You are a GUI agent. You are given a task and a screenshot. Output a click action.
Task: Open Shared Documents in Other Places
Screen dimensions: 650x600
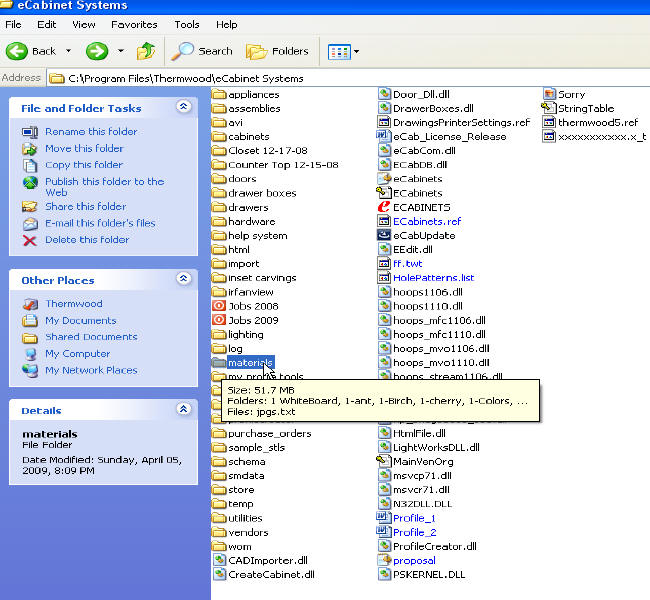coord(91,337)
